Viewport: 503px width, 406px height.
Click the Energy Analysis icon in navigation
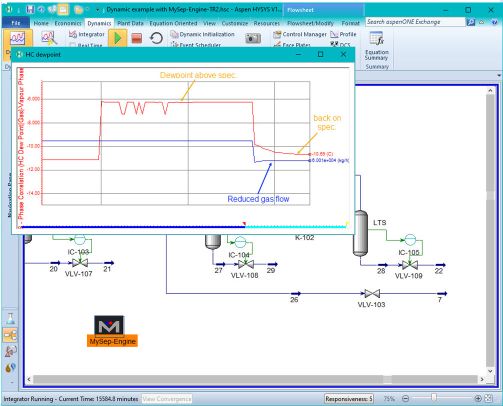click(10, 367)
